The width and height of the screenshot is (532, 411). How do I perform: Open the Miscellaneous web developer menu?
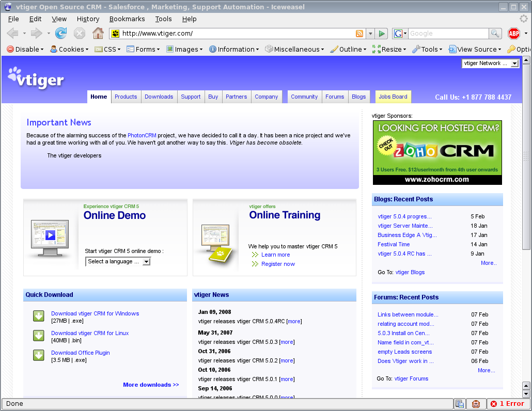[294, 50]
